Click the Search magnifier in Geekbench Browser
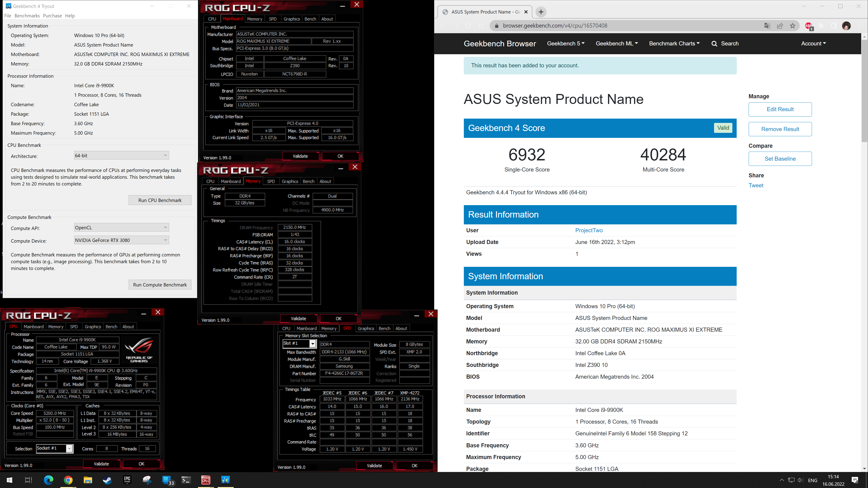This screenshot has height=488, width=868. 714,43
